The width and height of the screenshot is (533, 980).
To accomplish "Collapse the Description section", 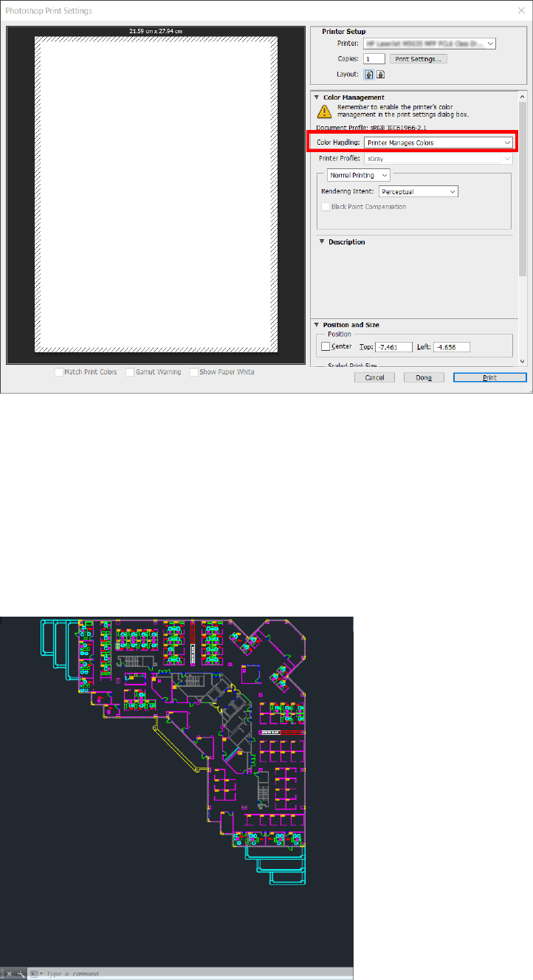I will point(322,242).
